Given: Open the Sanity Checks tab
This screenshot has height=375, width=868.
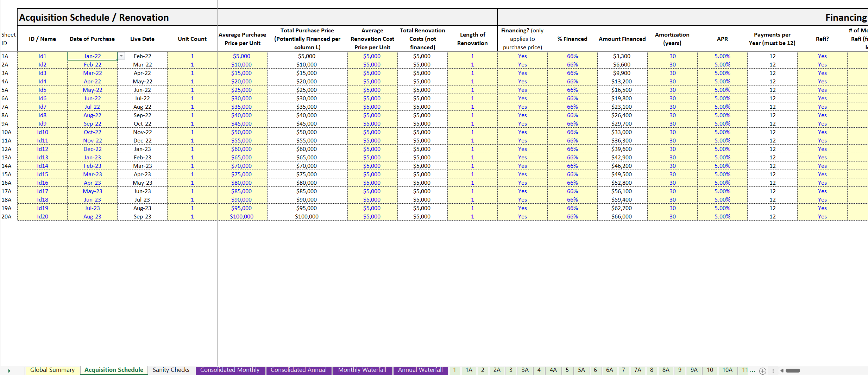Looking at the screenshot, I should pyautogui.click(x=171, y=370).
